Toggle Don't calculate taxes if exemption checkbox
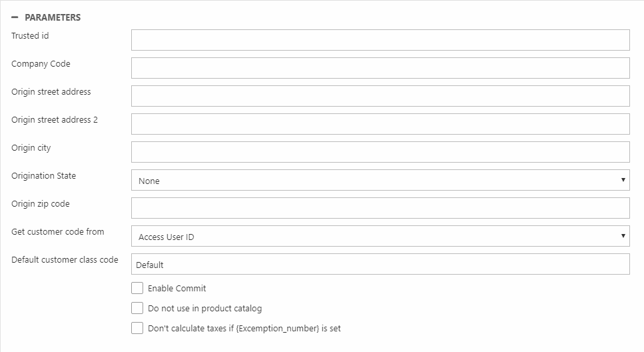The image size is (644, 352). point(137,328)
